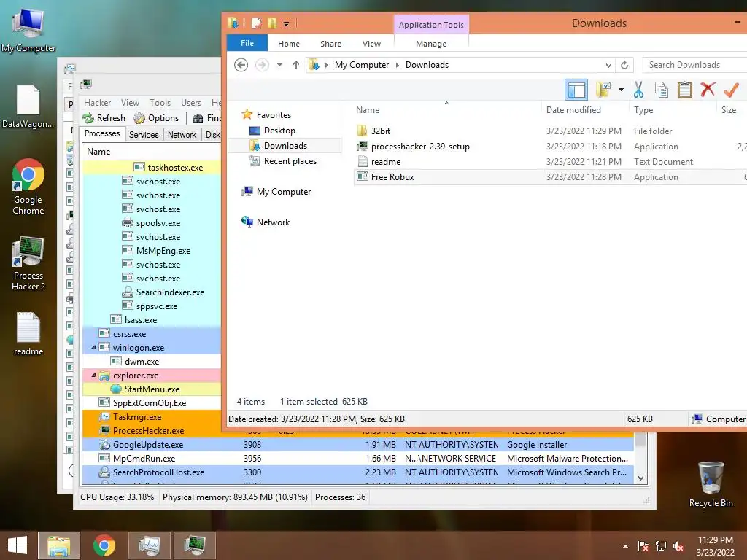The height and width of the screenshot is (560, 747).
Task: Open the Manage ribbon tab
Action: click(x=430, y=43)
